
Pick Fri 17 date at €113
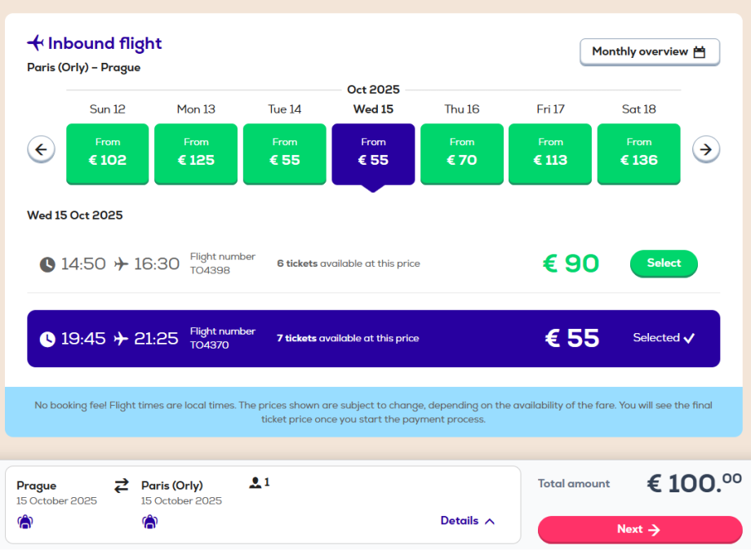tap(550, 153)
